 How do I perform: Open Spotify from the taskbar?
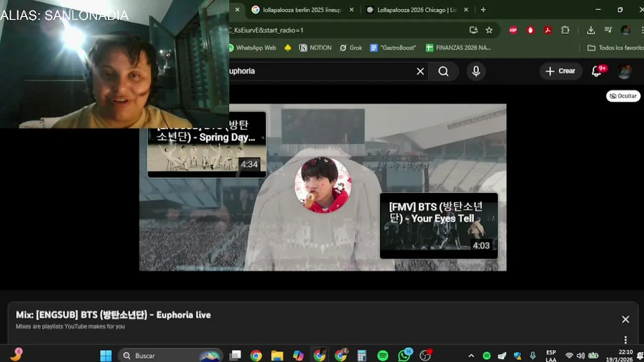[383, 355]
